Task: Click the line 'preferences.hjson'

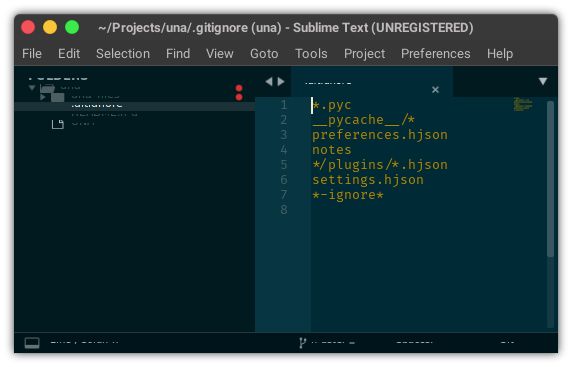Action: (x=380, y=135)
